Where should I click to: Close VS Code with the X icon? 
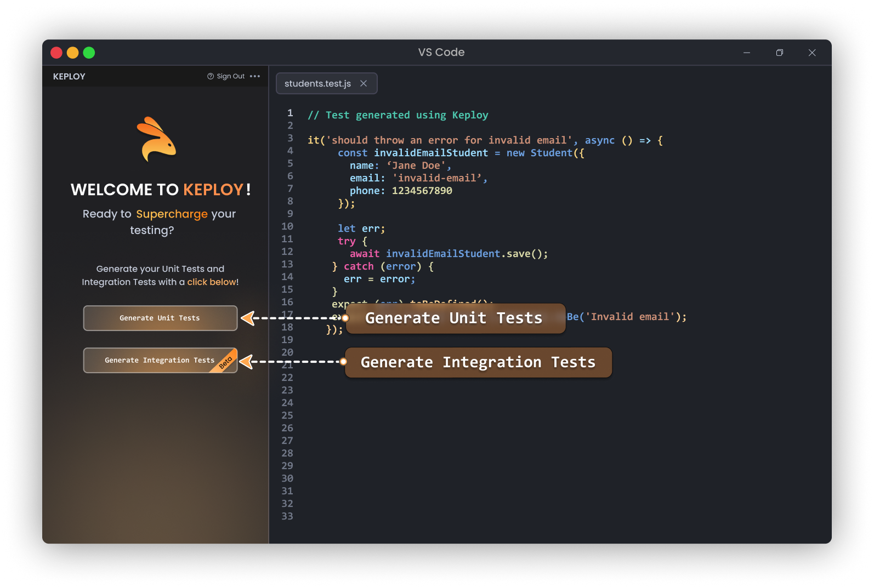pyautogui.click(x=812, y=53)
